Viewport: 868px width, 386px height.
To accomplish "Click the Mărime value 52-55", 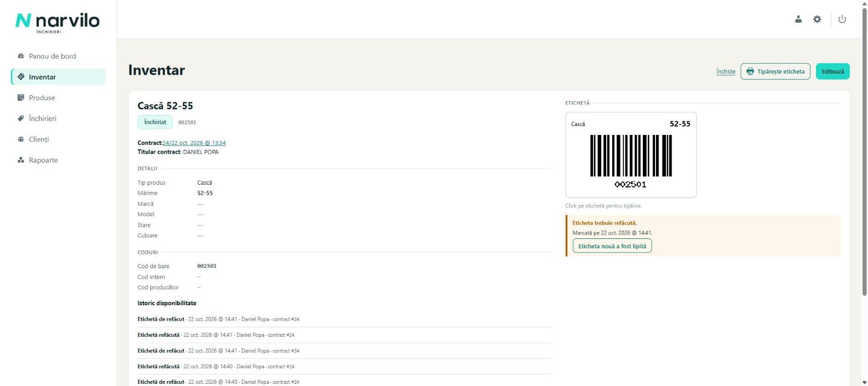I will tap(205, 193).
